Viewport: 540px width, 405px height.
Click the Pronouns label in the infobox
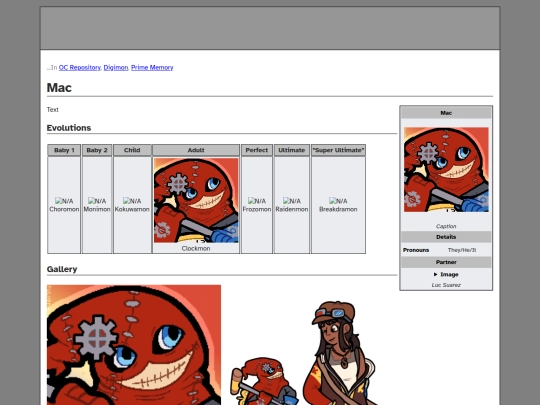[416, 250]
